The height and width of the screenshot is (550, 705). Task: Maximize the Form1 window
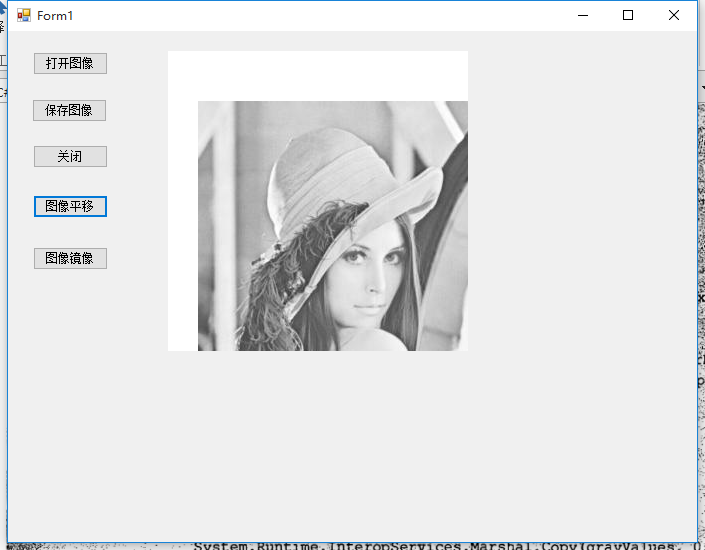[x=628, y=16]
